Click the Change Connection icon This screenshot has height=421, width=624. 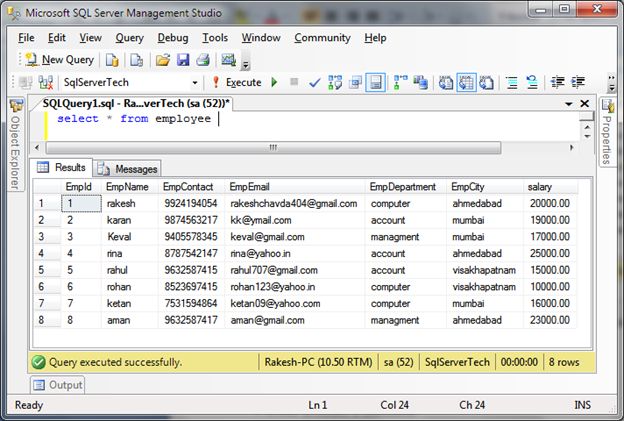pos(45,82)
